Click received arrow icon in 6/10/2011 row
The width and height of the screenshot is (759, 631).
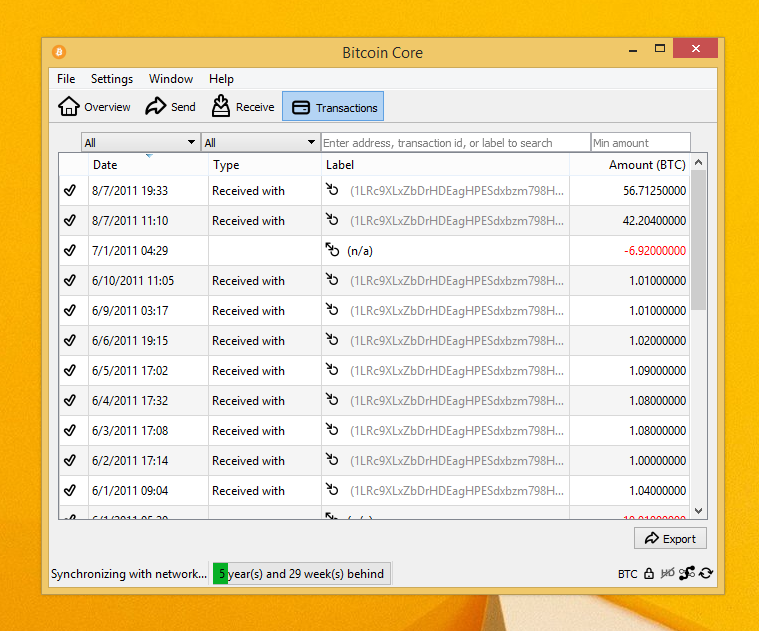point(332,279)
